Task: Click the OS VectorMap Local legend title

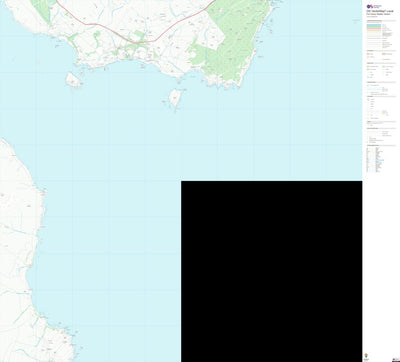Action: coord(380,11)
